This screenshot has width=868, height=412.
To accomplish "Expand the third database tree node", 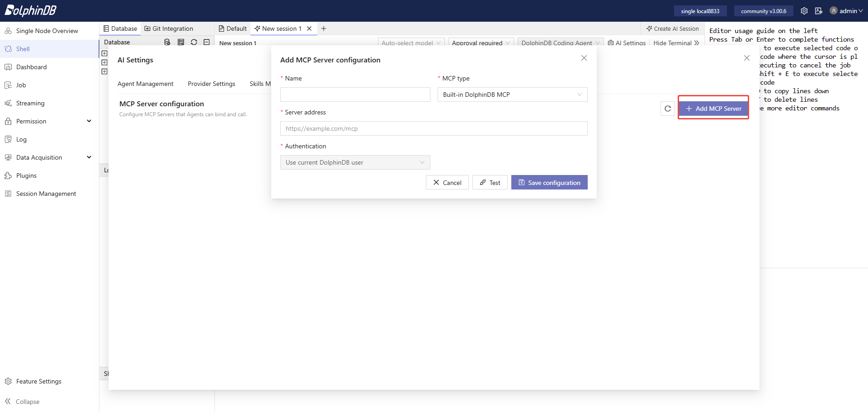I will 104,71.
